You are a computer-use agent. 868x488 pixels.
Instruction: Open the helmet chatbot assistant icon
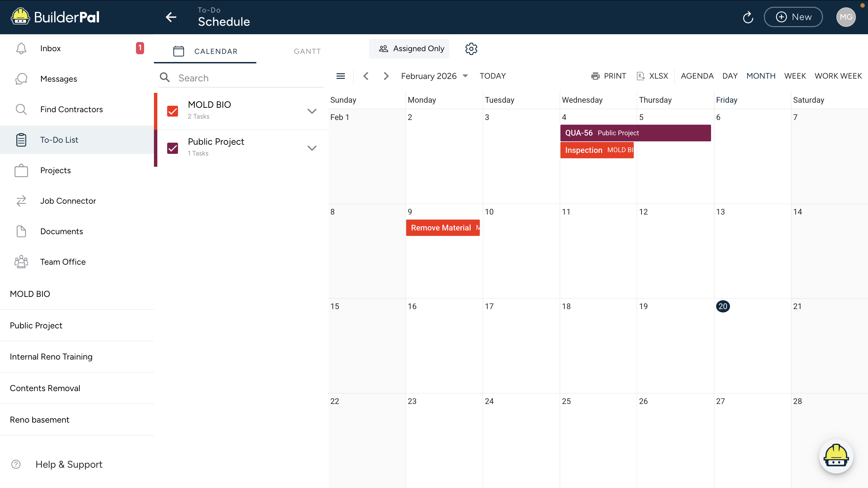(x=836, y=456)
